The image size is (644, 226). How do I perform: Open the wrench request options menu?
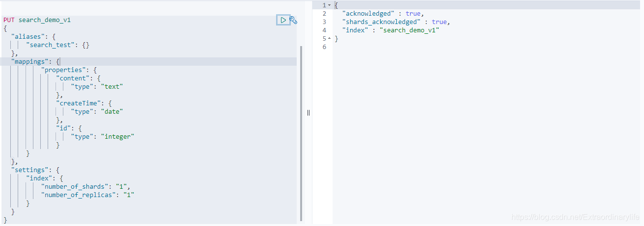pos(293,20)
